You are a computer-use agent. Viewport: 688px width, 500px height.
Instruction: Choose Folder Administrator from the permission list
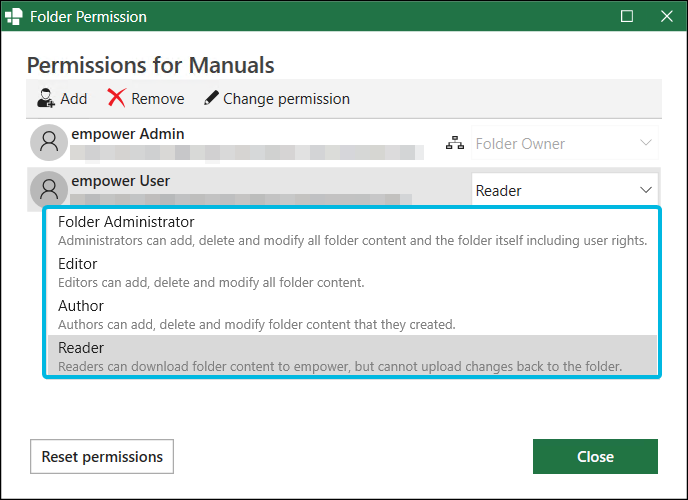click(352, 230)
